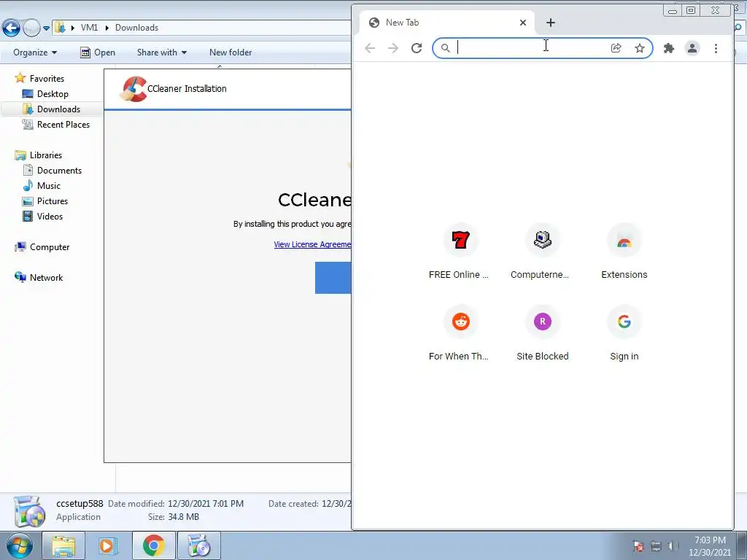Close the New Tab tab
The height and width of the screenshot is (560, 747).
[x=522, y=23]
